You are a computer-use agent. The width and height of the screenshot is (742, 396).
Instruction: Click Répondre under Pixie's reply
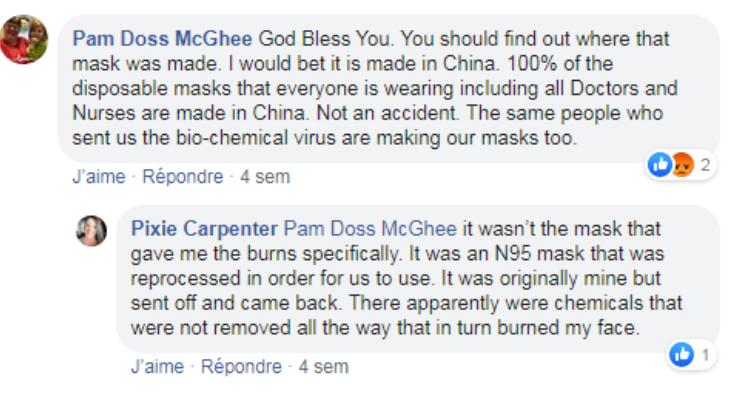pos(241,367)
